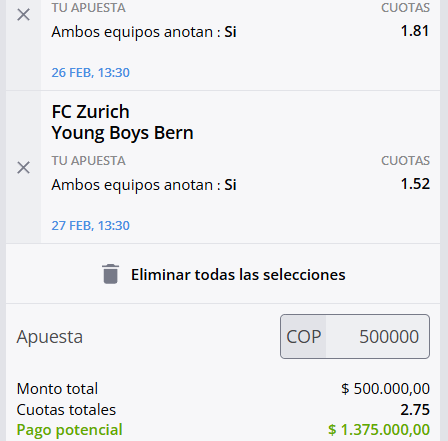This screenshot has height=441, width=448.
Task: Click FC Zurich team name
Action: point(90,112)
